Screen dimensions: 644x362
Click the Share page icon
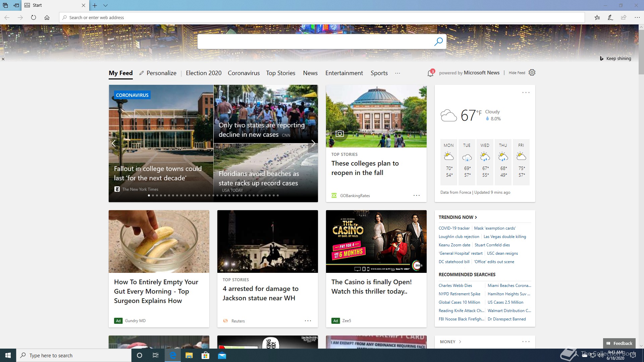click(x=624, y=17)
